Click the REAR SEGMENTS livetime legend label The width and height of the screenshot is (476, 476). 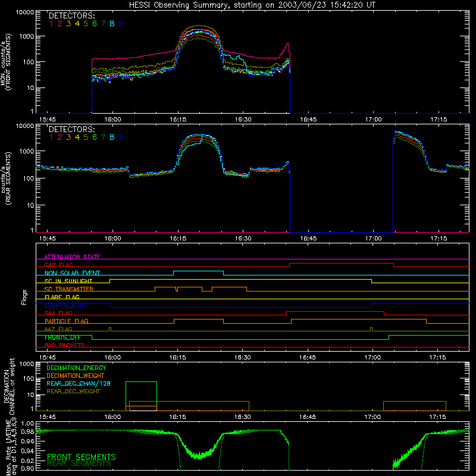pyautogui.click(x=79, y=464)
